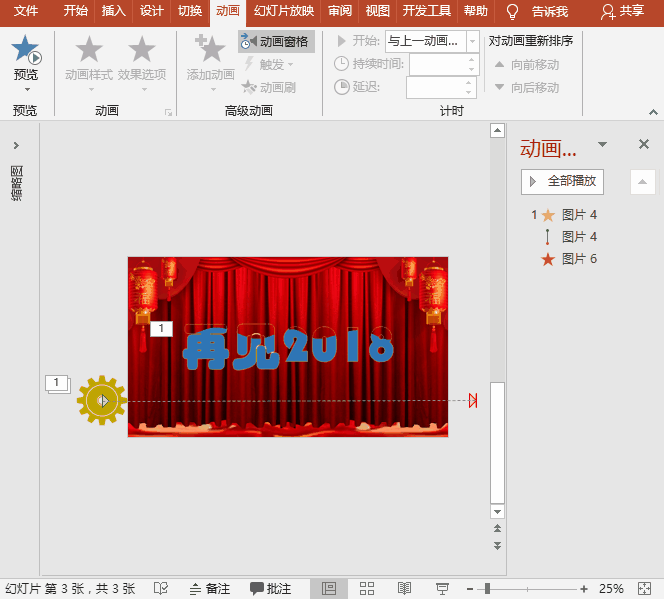Click Move Later down-arrow
664x599 pixels.
500,87
